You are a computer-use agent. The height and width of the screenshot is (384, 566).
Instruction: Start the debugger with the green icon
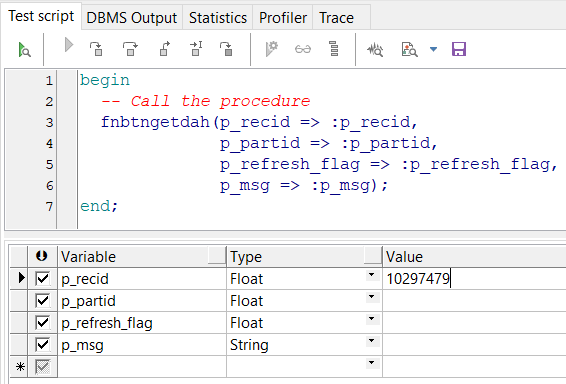click(24, 49)
